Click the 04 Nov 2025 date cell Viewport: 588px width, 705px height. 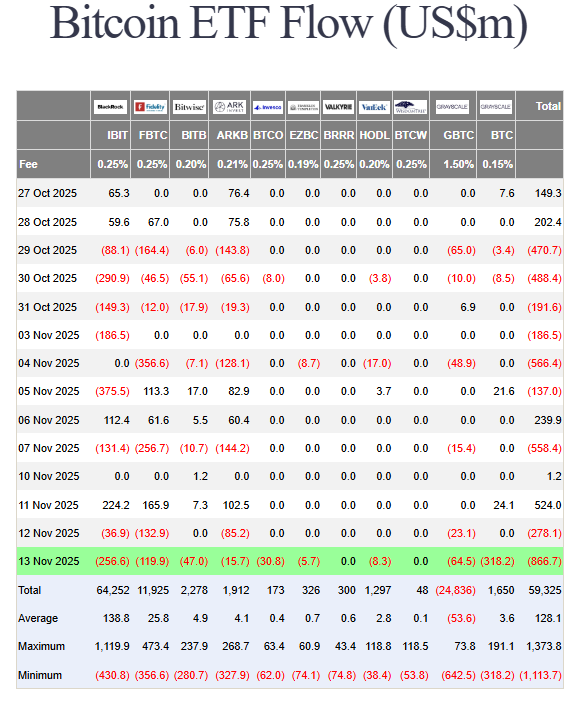click(49, 363)
